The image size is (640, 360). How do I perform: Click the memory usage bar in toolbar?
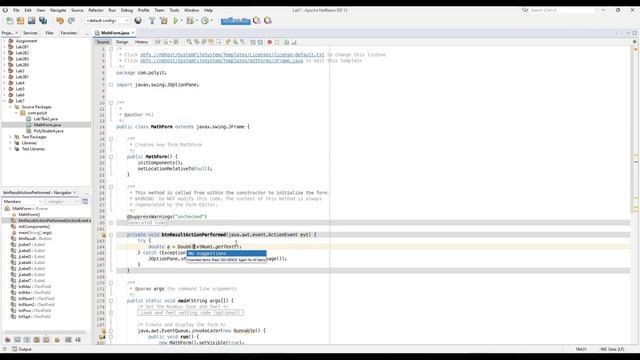(x=236, y=20)
